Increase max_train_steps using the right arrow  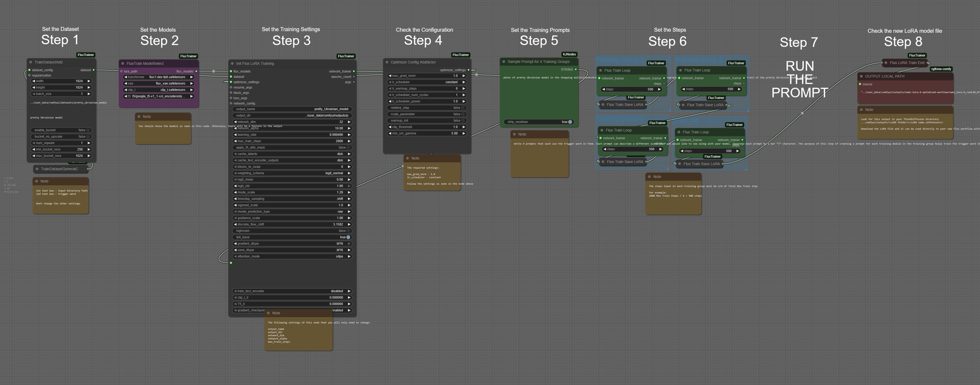point(349,141)
